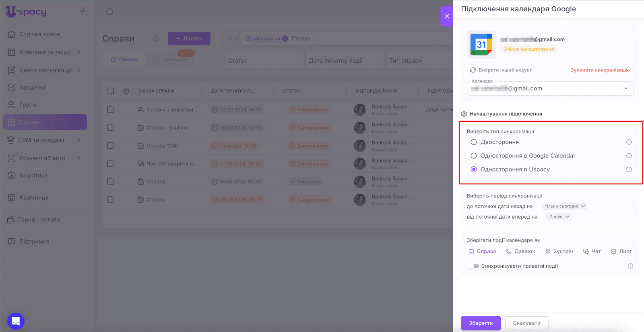The width and height of the screenshot is (644, 332).
Task: Switch to the Список view tab
Action: [124, 59]
